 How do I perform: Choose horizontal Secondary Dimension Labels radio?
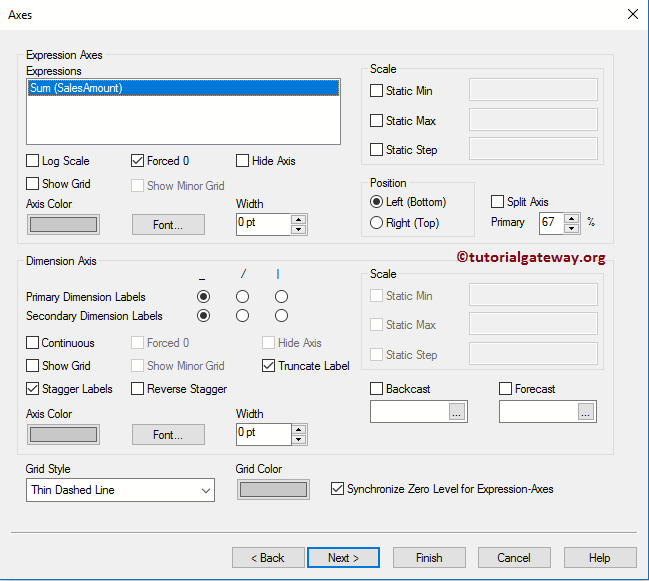203,316
